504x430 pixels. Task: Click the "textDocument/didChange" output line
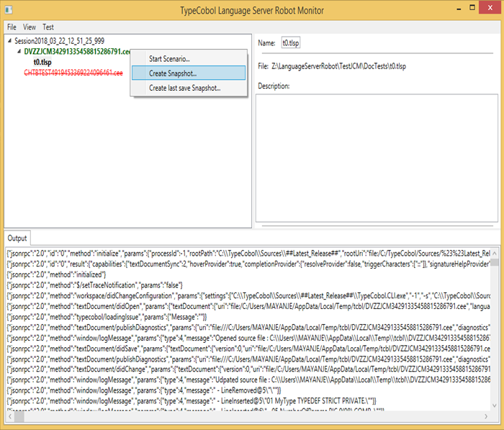[x=248, y=369]
